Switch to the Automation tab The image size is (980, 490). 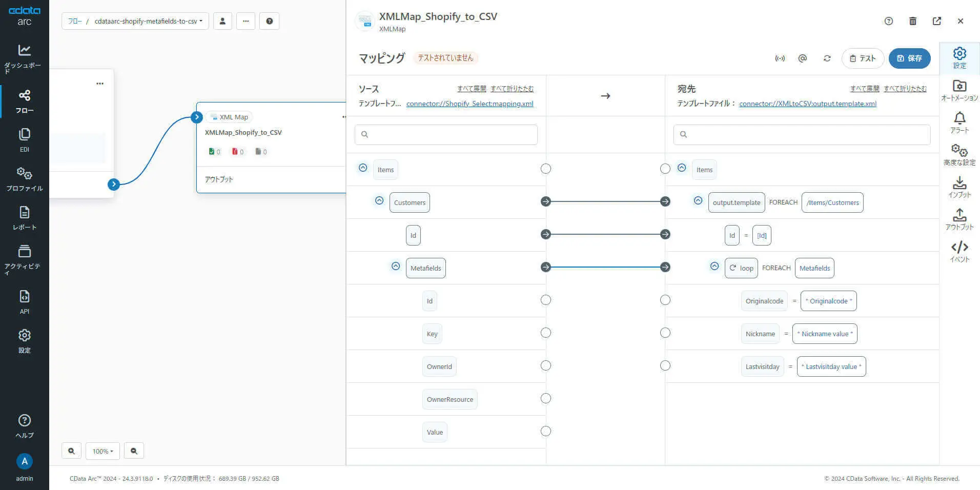959,87
